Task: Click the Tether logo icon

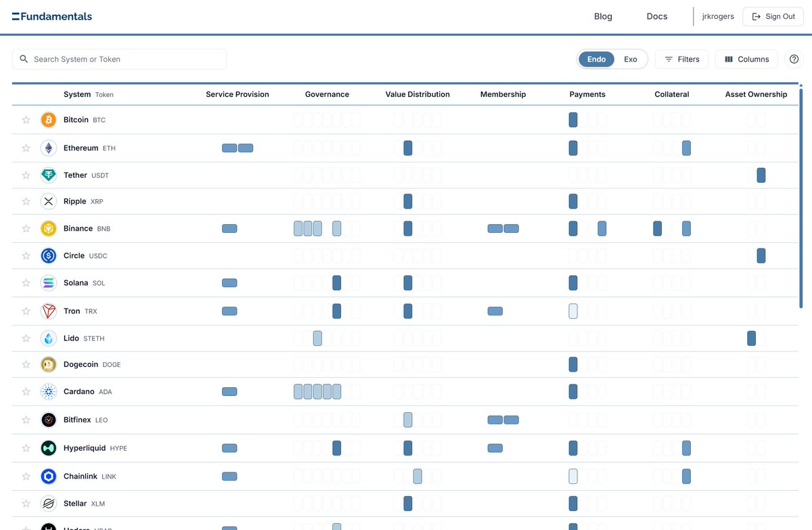Action: pos(49,175)
